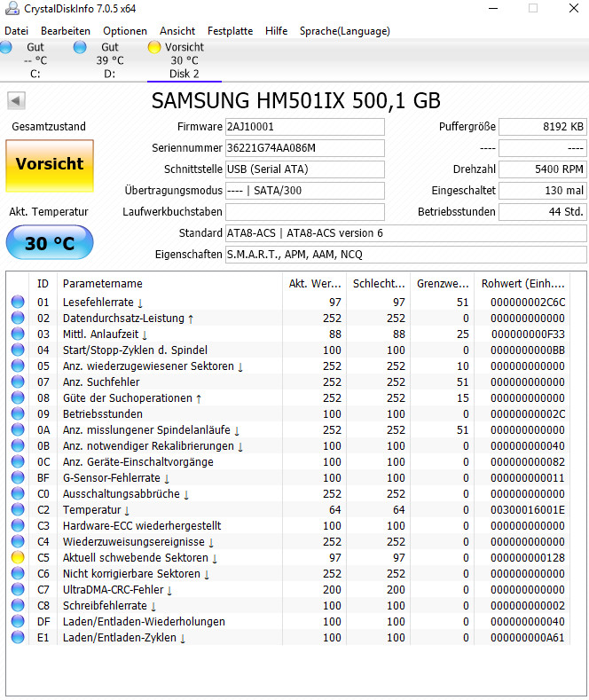Open the Festplatte menu
Image resolution: width=589 pixels, height=700 pixels.
[230, 31]
